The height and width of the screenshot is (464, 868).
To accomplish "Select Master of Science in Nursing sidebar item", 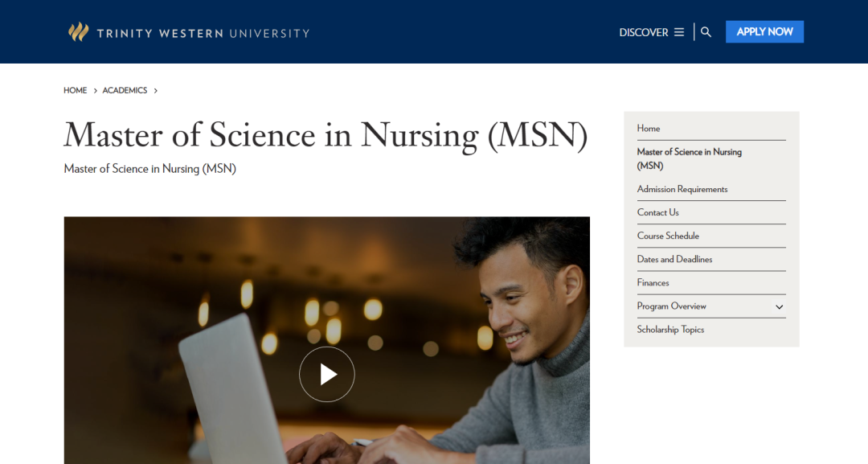I will [690, 158].
